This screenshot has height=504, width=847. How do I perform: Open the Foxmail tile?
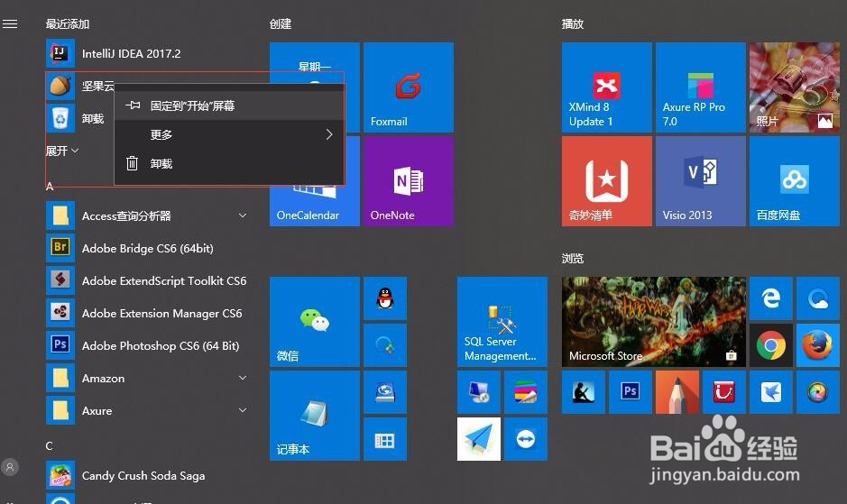coord(409,87)
